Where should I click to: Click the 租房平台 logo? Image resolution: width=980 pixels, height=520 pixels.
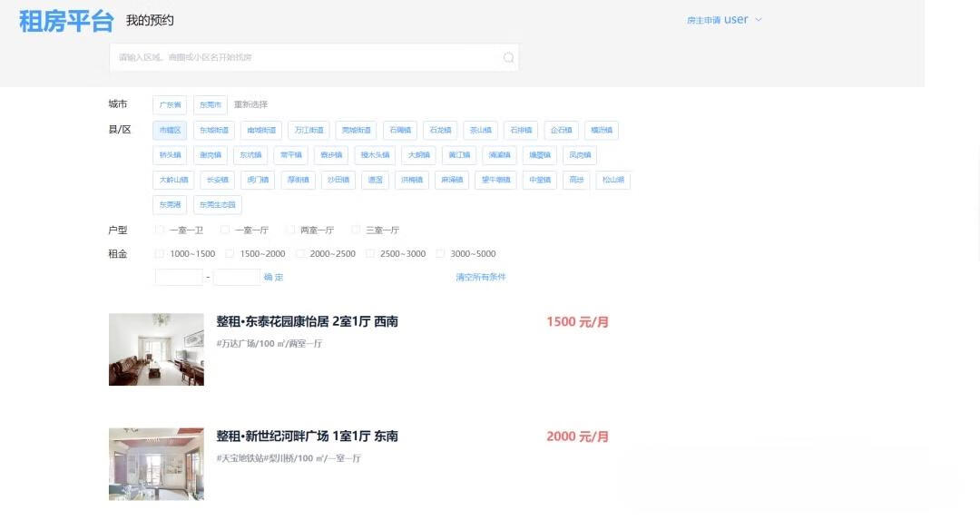click(x=66, y=21)
